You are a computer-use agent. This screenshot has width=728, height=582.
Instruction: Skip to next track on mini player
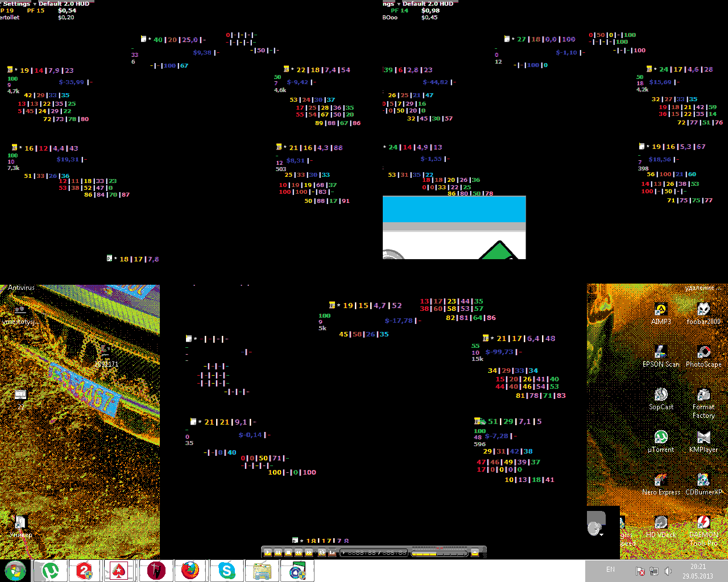309,552
